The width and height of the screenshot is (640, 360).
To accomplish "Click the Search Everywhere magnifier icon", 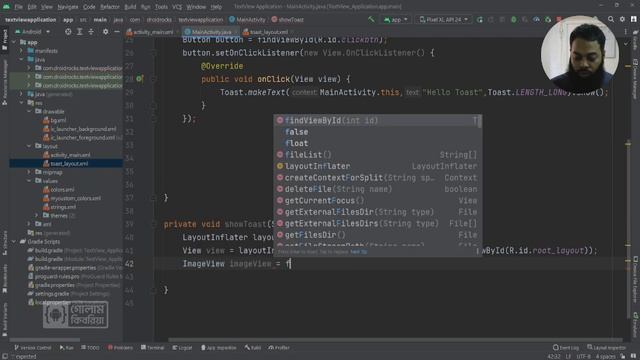I will click(x=611, y=19).
